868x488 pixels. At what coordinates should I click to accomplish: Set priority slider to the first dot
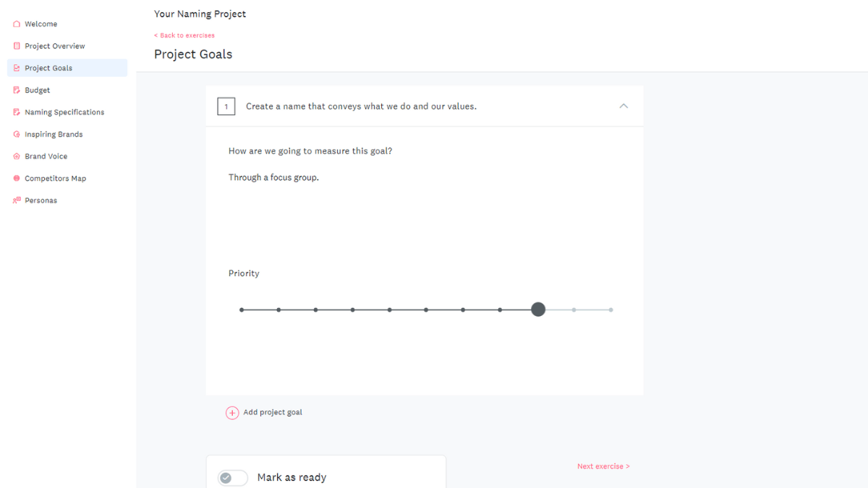click(242, 310)
